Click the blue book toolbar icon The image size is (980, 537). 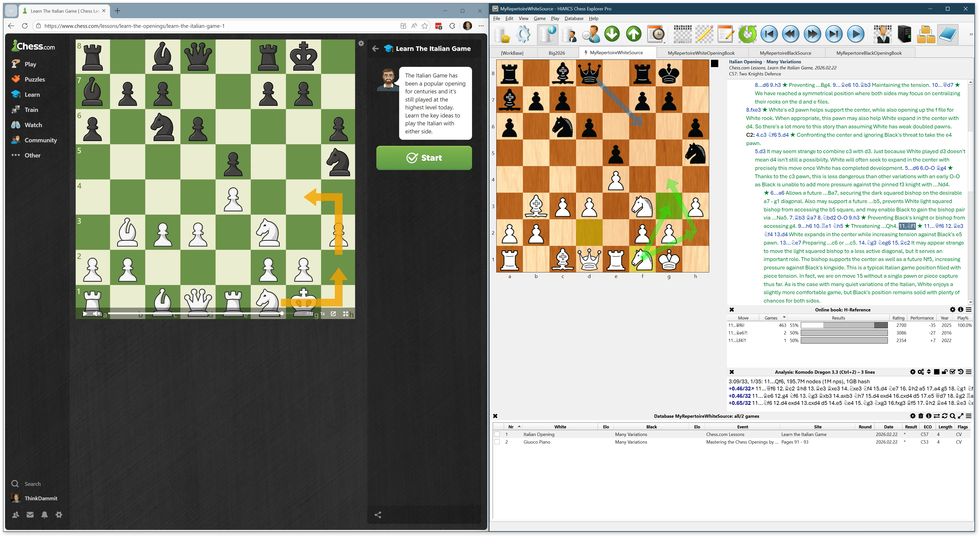(948, 34)
